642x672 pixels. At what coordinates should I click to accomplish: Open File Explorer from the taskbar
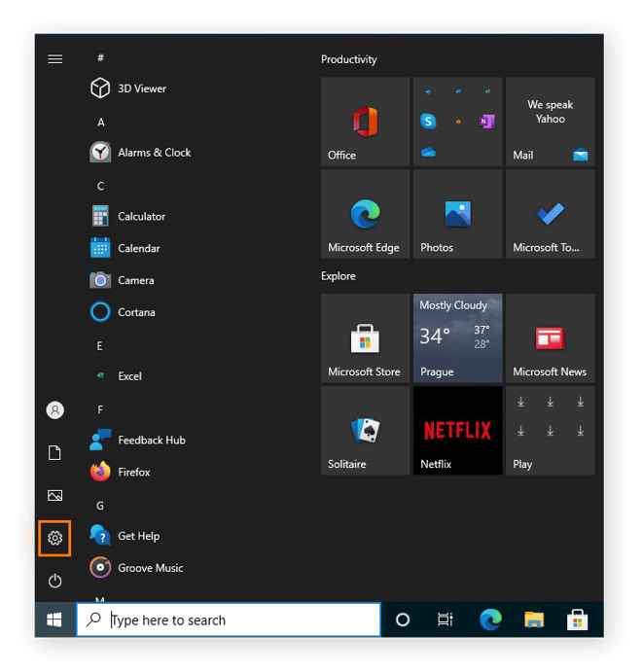pos(534,619)
